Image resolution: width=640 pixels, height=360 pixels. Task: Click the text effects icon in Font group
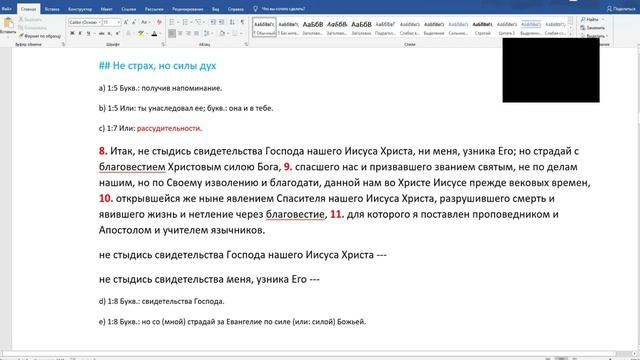point(128,33)
